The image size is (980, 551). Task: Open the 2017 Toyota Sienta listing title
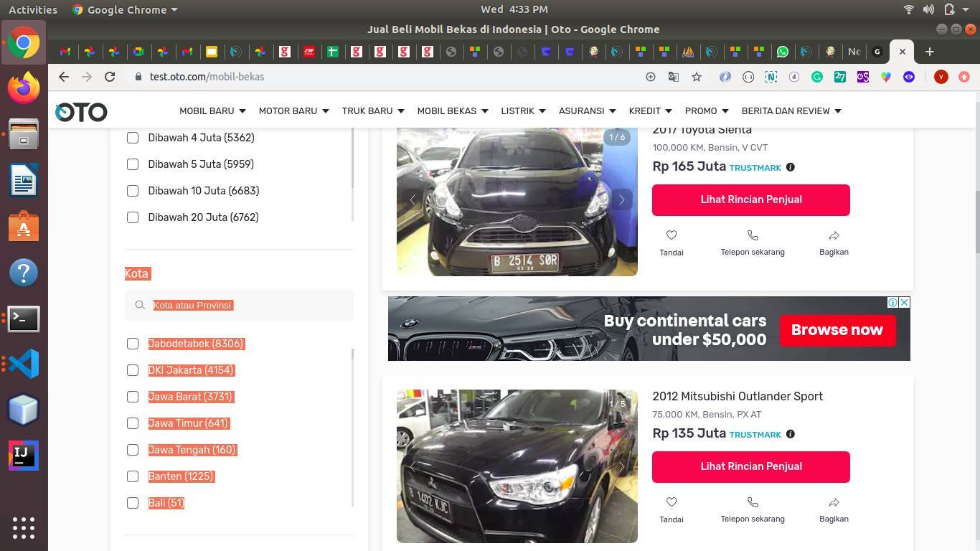(702, 130)
